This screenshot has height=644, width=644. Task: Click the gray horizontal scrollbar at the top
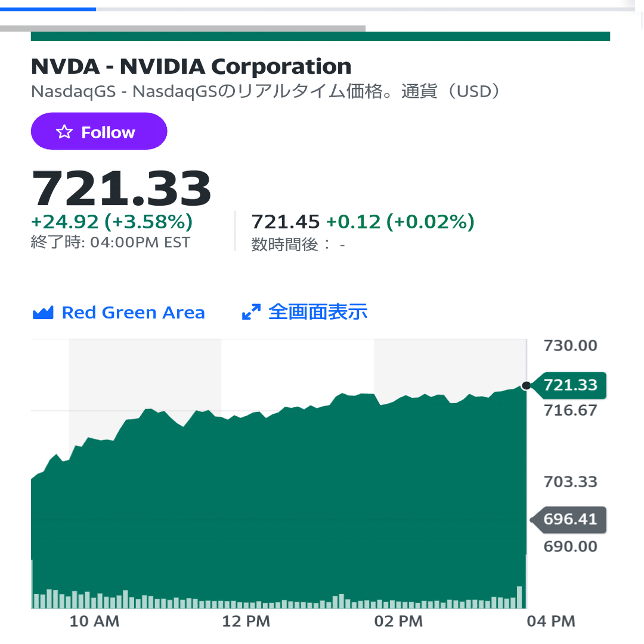pyautogui.click(x=183, y=29)
